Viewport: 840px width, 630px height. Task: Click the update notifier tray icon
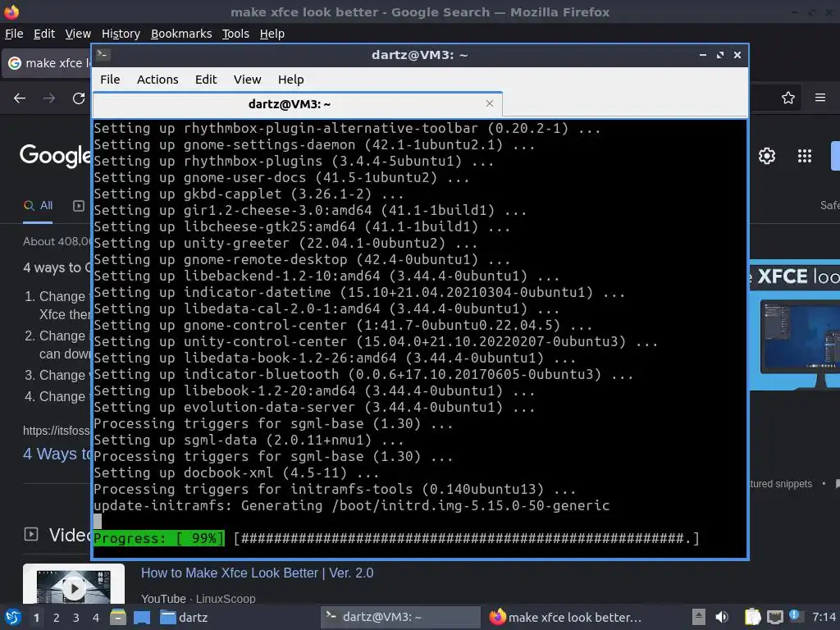click(795, 616)
